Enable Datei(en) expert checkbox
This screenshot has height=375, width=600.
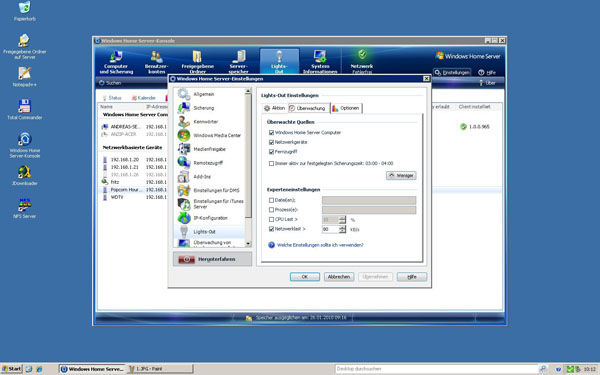point(271,200)
